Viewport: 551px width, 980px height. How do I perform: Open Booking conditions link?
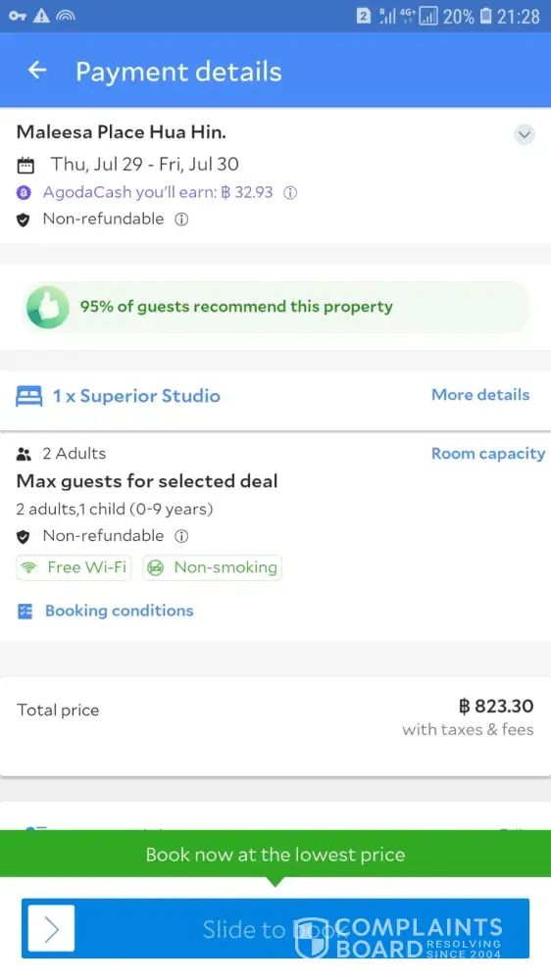point(119,611)
